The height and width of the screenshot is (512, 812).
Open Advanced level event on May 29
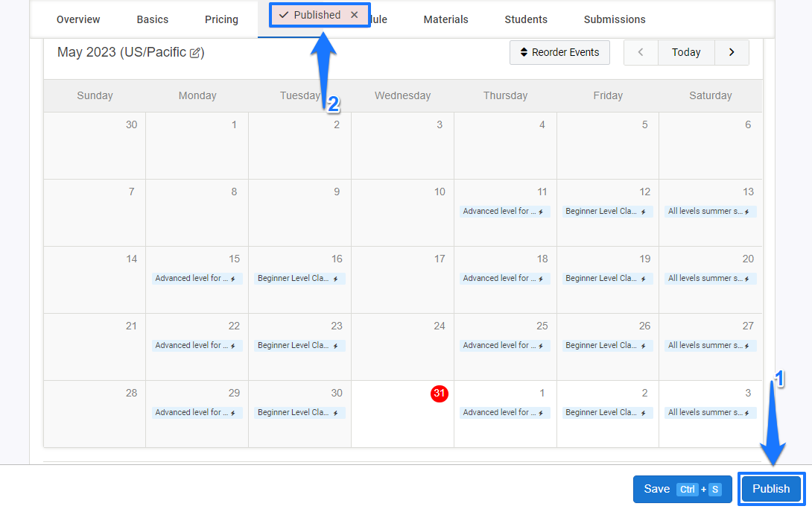coord(197,412)
